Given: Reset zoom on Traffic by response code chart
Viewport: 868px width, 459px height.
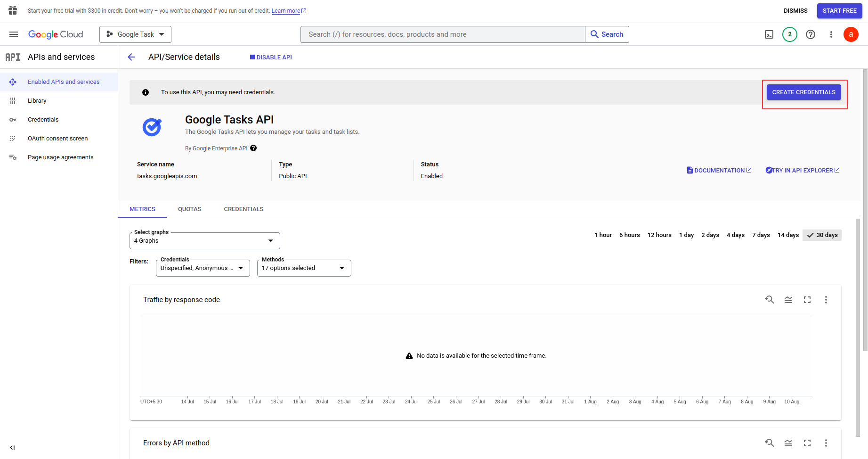Looking at the screenshot, I should pyautogui.click(x=769, y=300).
